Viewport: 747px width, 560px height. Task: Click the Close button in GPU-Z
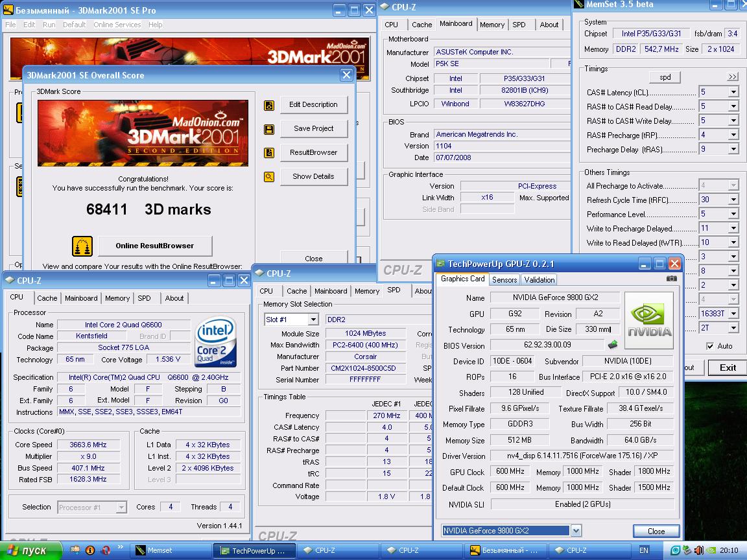(656, 531)
